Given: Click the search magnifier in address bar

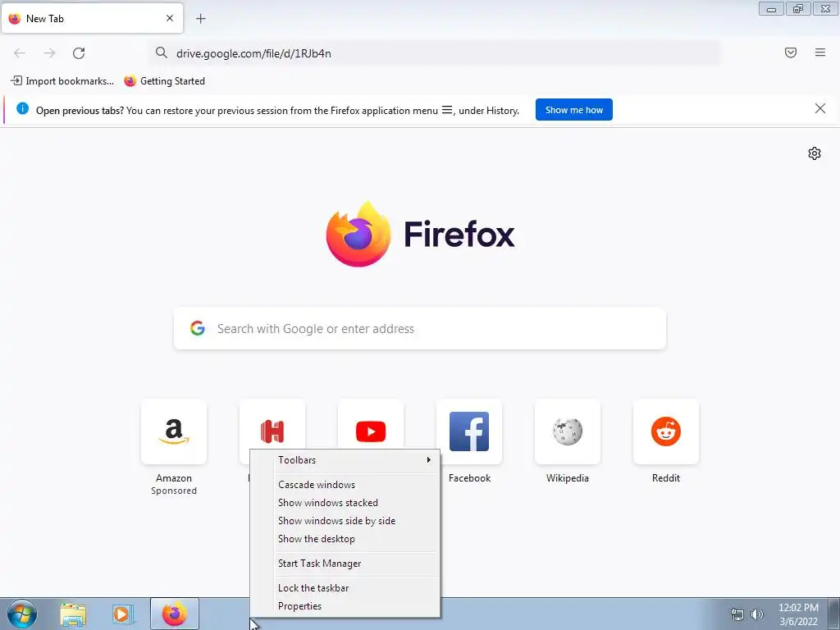Looking at the screenshot, I should (x=162, y=52).
